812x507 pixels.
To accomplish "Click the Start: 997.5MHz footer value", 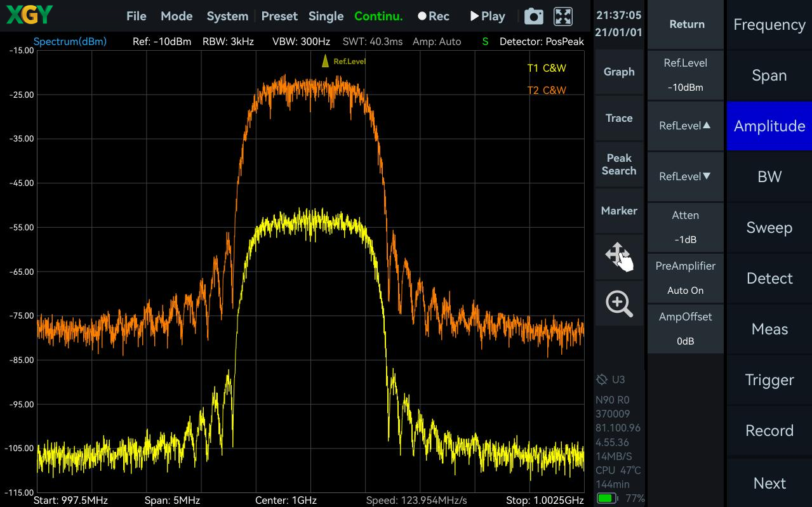I will [70, 500].
